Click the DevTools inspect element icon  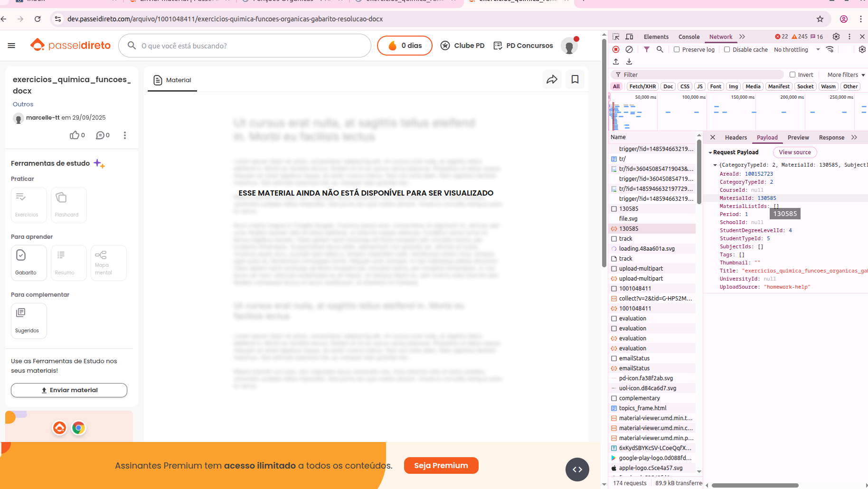[x=616, y=37]
